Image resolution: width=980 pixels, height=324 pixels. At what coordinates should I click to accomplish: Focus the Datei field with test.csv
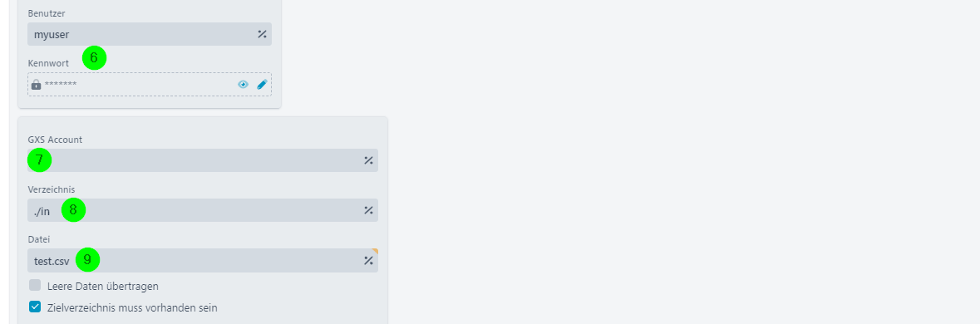(x=203, y=260)
